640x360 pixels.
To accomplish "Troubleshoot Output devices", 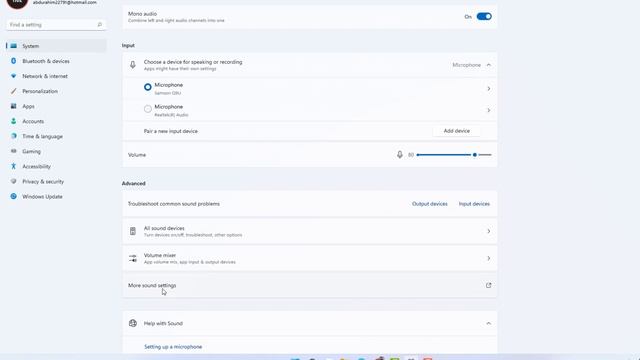I will [x=430, y=204].
